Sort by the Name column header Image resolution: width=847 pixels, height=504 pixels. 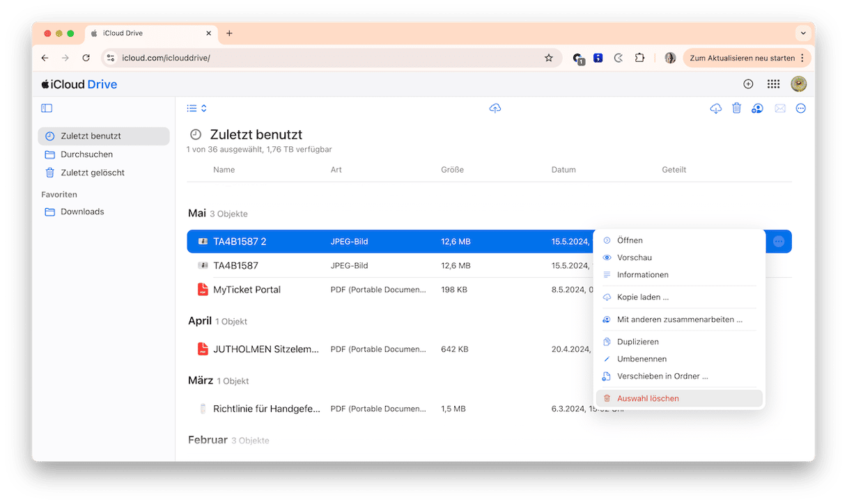coord(224,170)
